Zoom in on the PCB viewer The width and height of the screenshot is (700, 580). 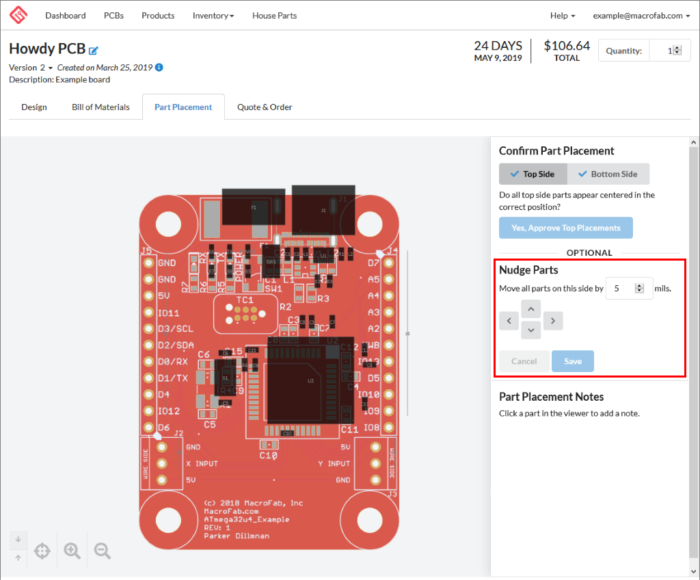[x=72, y=550]
